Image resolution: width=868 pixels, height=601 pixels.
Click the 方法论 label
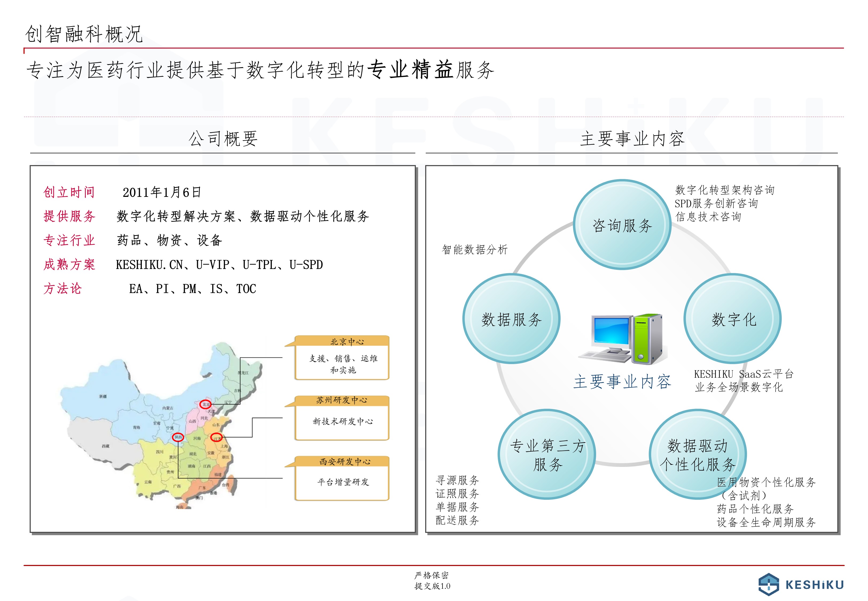click(62, 288)
